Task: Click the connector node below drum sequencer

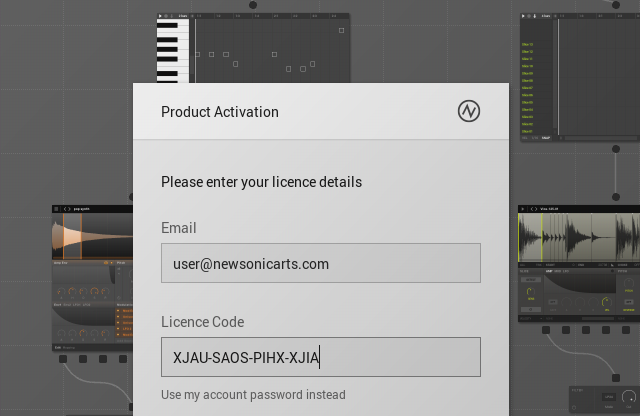Action: (x=616, y=149)
